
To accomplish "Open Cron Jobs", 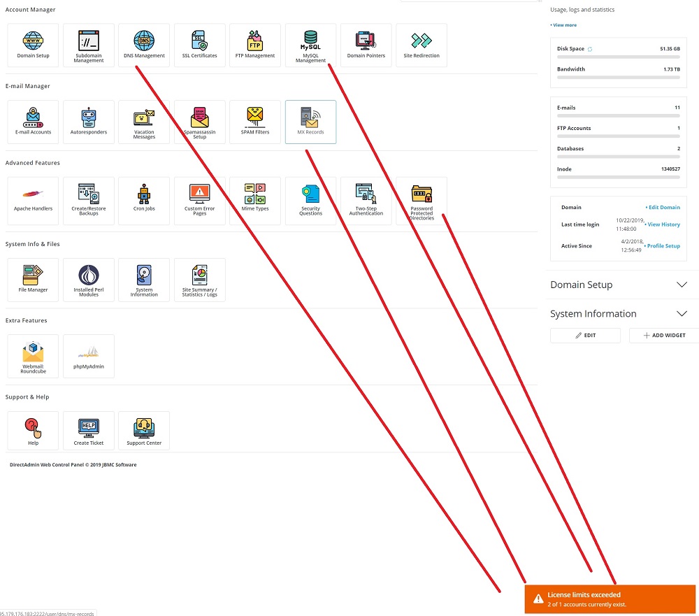I will (x=144, y=199).
